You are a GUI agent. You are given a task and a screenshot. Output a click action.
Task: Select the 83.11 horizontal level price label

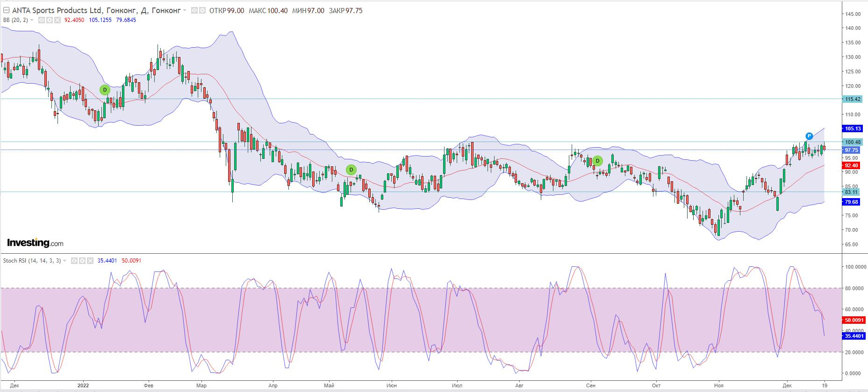tap(852, 192)
